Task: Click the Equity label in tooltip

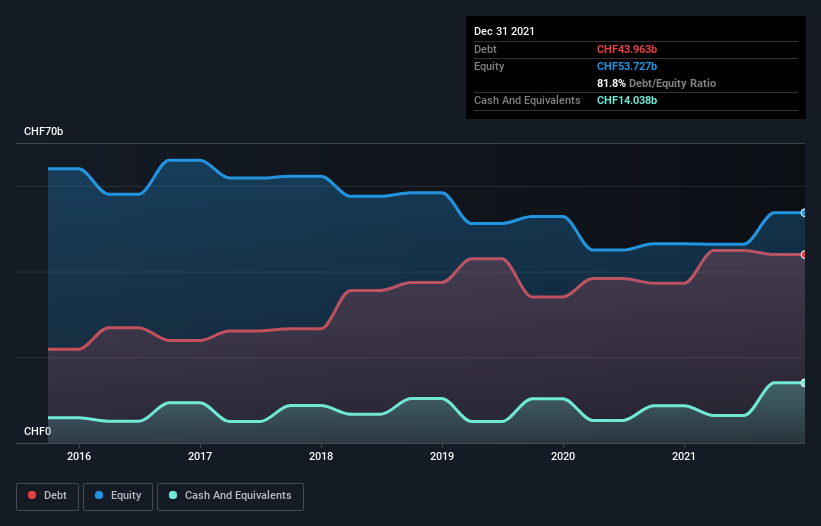Action: coord(489,66)
